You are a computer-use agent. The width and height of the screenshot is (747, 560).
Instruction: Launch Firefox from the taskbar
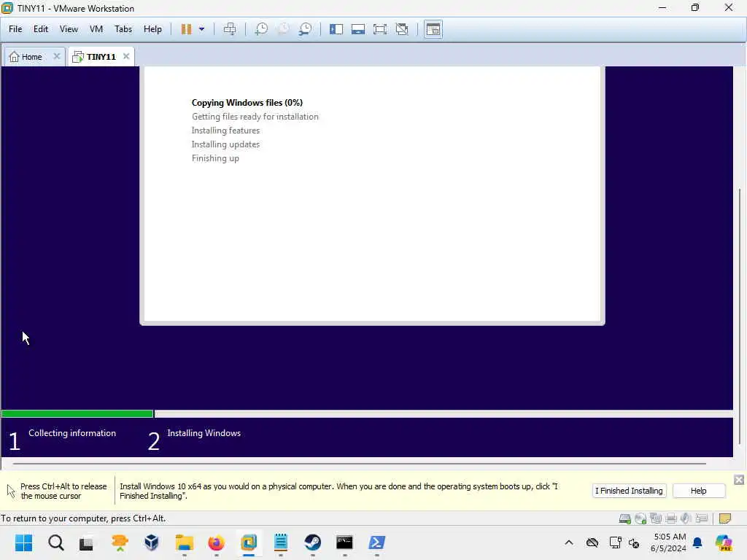[216, 542]
